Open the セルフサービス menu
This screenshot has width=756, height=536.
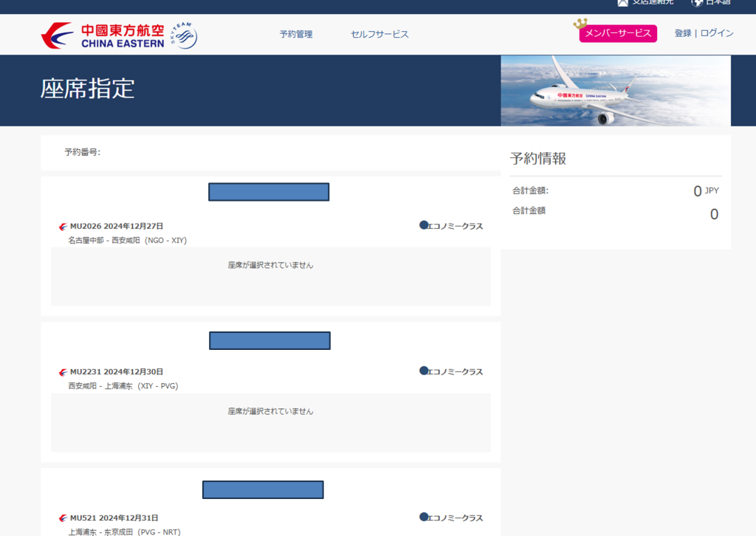[379, 34]
